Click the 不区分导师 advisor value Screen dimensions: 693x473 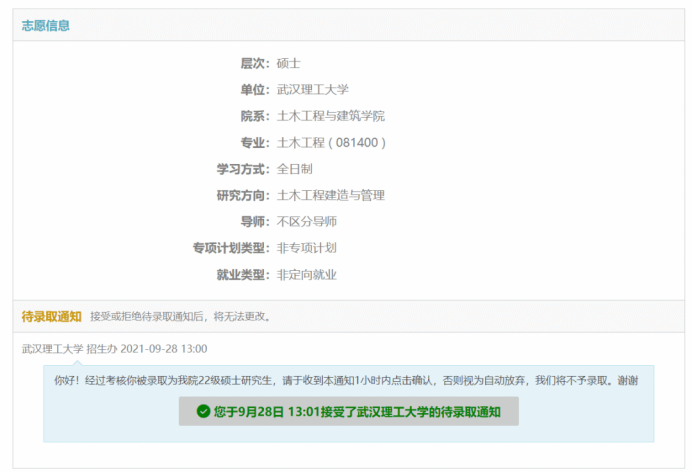[x=306, y=222]
